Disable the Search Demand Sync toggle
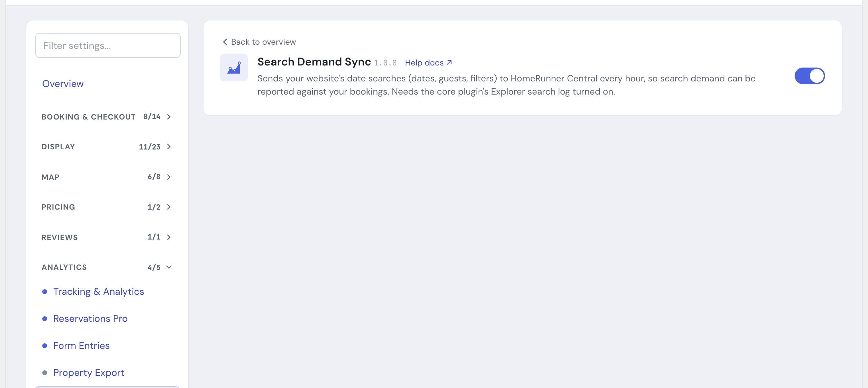This screenshot has width=868, height=388. [810, 76]
